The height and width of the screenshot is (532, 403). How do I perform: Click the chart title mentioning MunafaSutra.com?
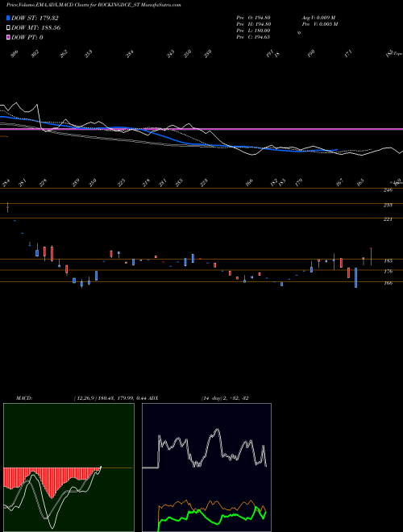pyautogui.click(x=93, y=5)
